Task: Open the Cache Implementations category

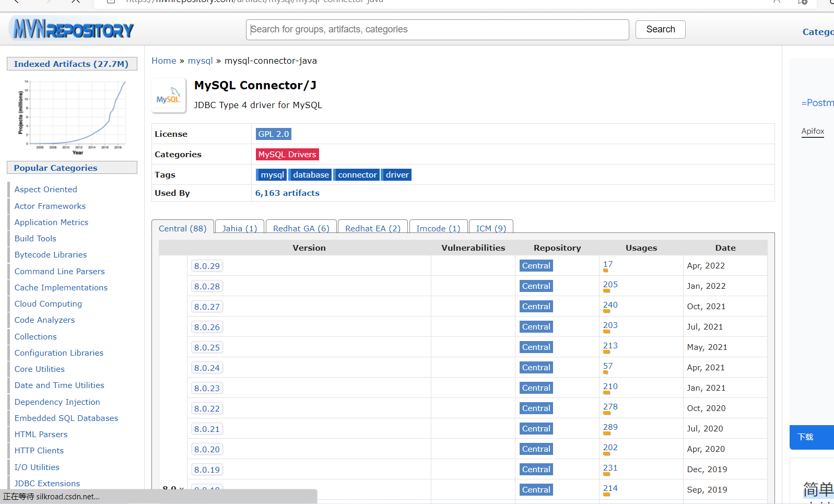Action: point(61,287)
